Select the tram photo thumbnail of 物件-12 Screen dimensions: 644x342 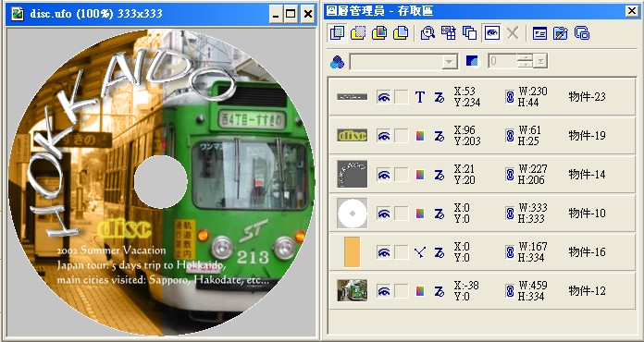(x=352, y=290)
